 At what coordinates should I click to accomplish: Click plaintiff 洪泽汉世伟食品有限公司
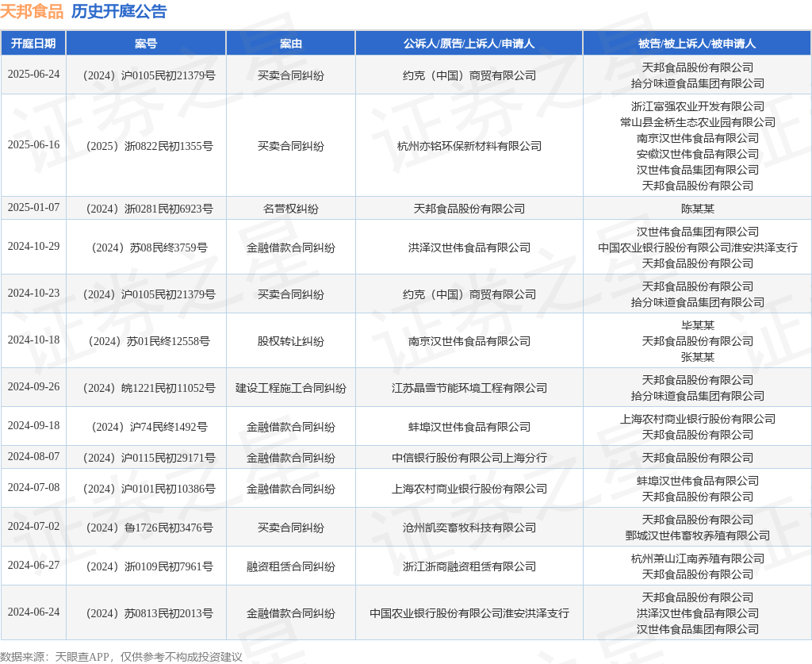[469, 248]
